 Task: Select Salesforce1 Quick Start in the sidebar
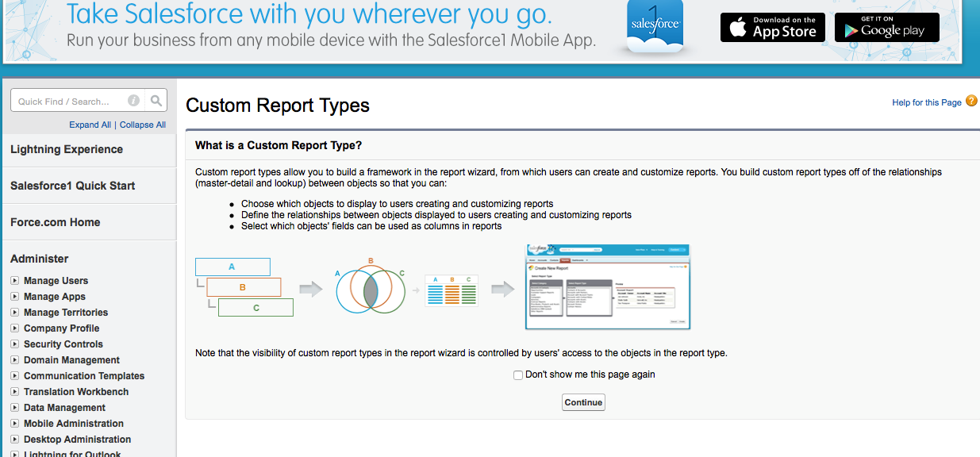tap(71, 186)
